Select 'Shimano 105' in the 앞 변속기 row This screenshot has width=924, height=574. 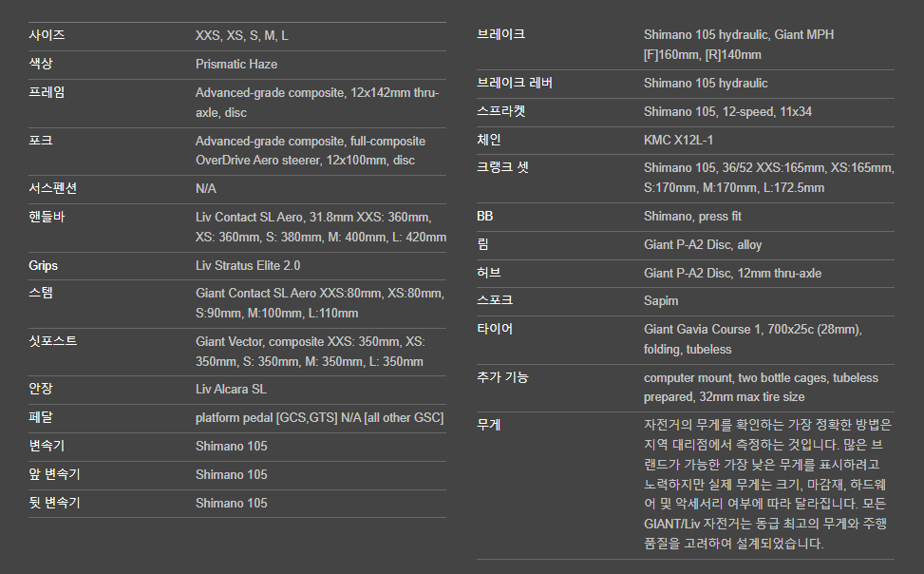tap(231, 474)
